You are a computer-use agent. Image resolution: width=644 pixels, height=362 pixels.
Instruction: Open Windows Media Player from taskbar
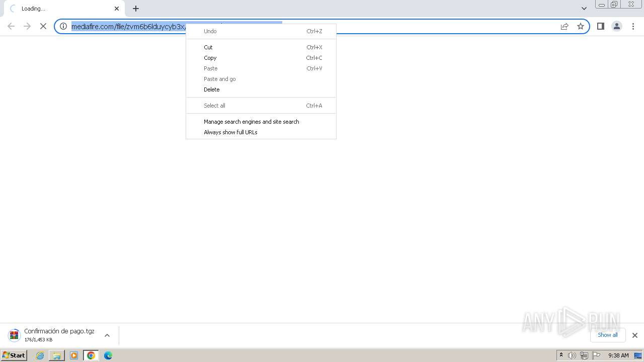tap(74, 355)
